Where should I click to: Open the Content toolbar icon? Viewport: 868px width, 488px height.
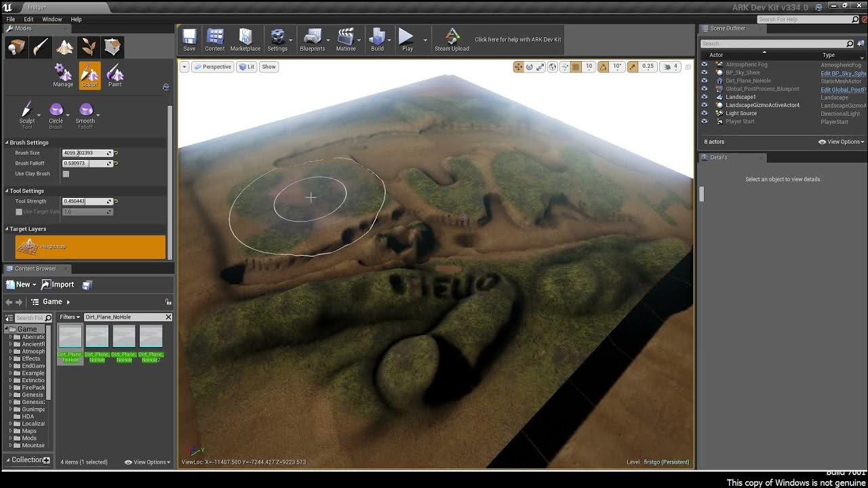pyautogui.click(x=215, y=39)
